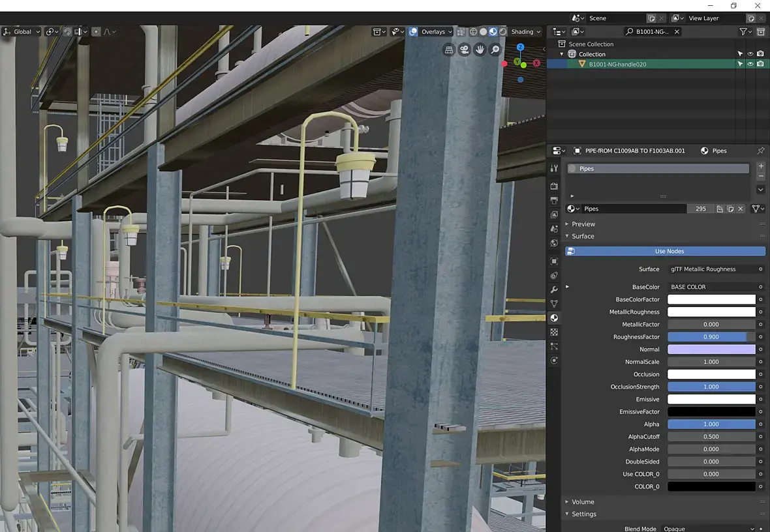Click the Use Nodes button
Screen dimensions: 770x532
tap(665, 251)
